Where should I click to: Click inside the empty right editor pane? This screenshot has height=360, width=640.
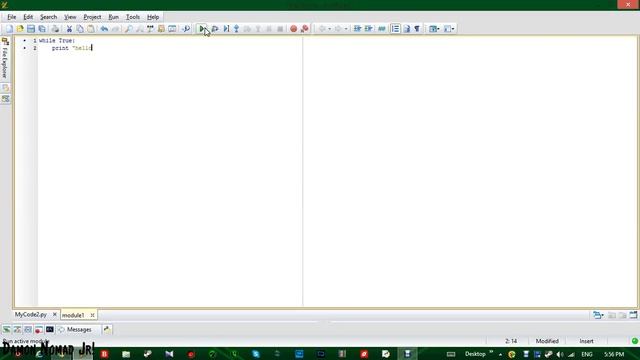click(x=469, y=171)
